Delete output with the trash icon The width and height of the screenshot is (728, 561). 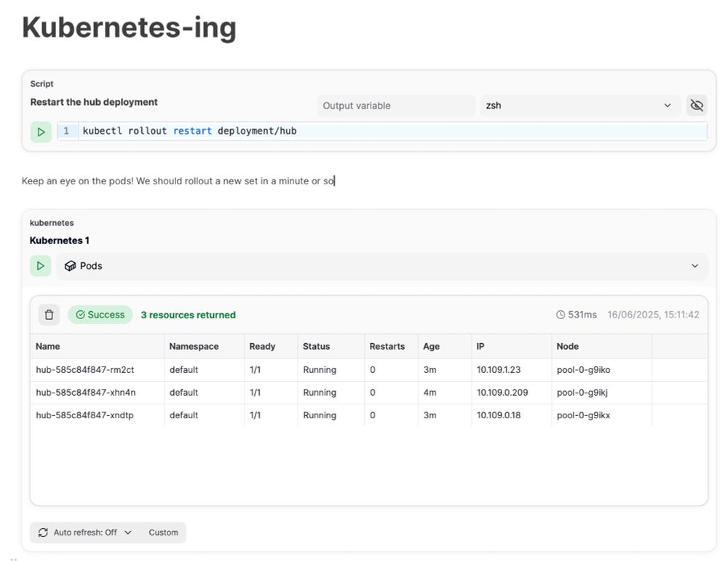[x=49, y=315]
